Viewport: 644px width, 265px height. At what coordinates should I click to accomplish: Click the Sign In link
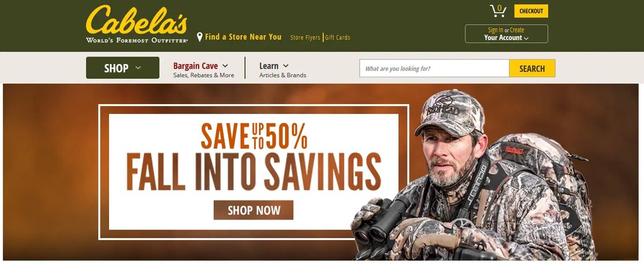[495, 30]
